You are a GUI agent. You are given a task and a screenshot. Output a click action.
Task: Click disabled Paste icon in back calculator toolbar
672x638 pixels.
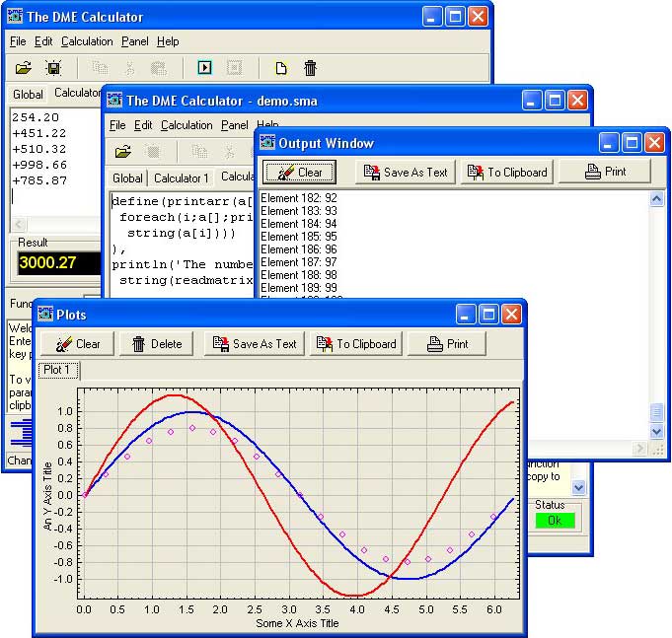(x=159, y=68)
